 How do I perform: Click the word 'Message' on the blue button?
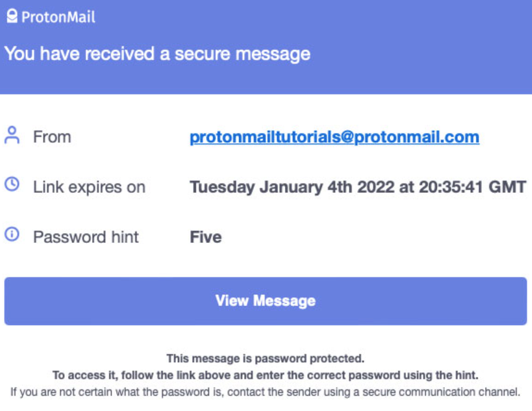[285, 301]
